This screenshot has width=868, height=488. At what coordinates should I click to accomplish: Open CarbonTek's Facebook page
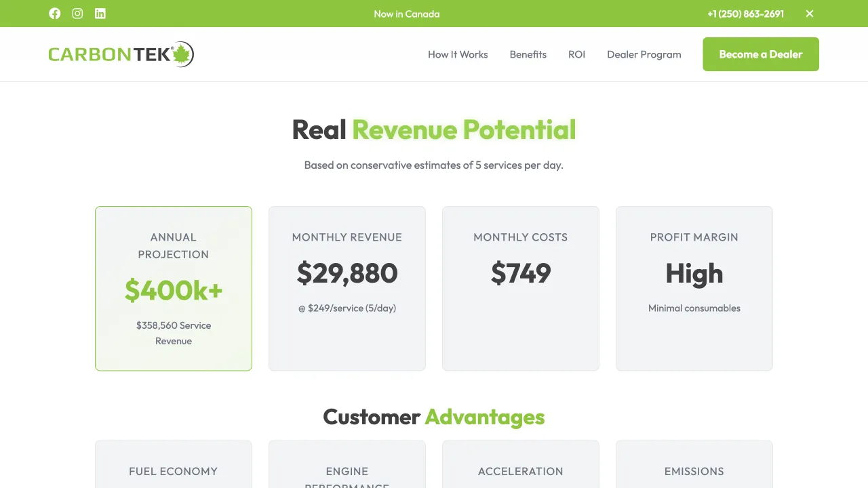[x=54, y=14]
